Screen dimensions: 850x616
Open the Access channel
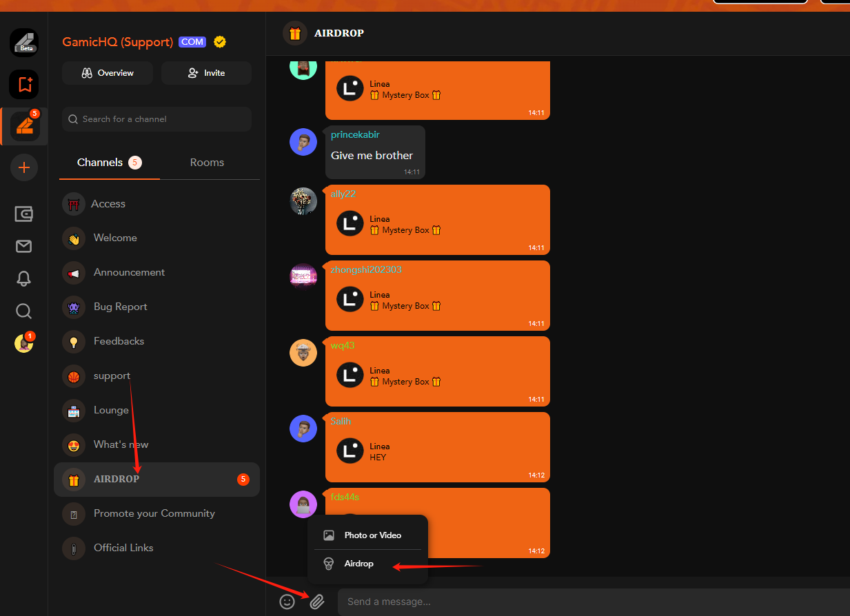156,204
